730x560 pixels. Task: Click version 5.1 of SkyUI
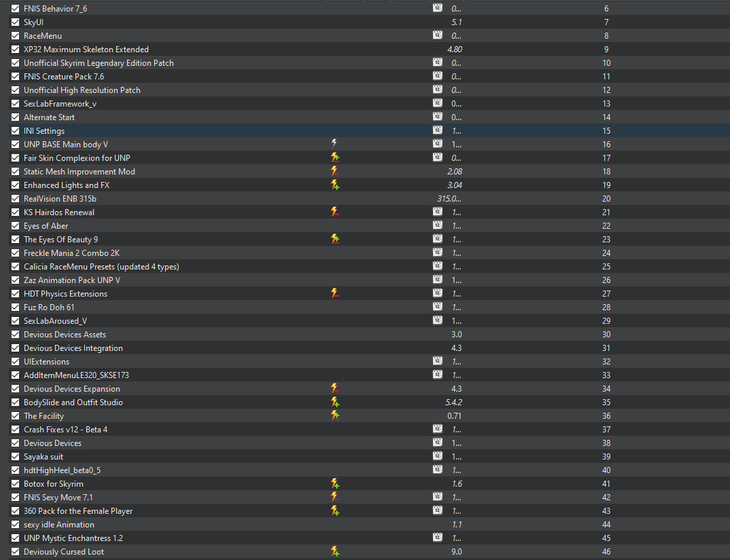pos(456,22)
